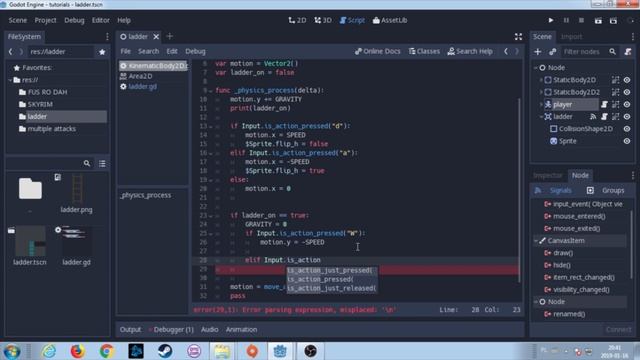The width and height of the screenshot is (640, 360).
Task: Switch to the 3D workspace
Action: coord(323,20)
